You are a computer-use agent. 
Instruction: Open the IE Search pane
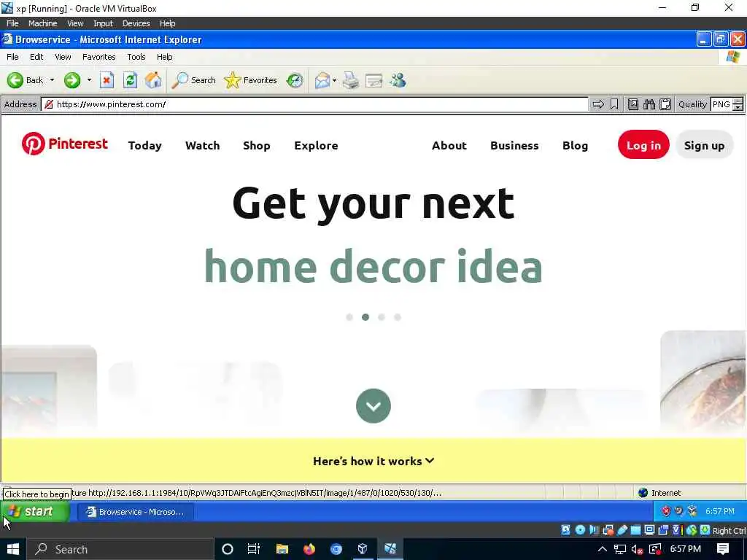194,80
